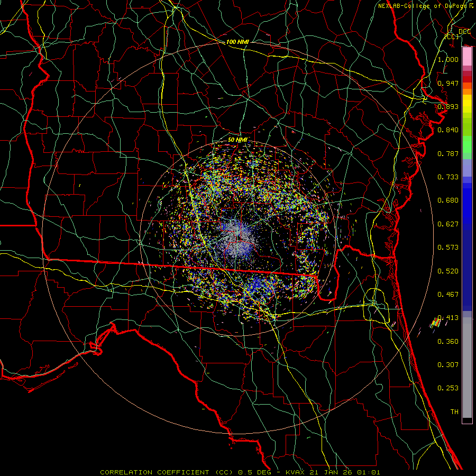Click the lavender swatch in the color bar
The image size is (476, 476).
pyautogui.click(x=467, y=168)
